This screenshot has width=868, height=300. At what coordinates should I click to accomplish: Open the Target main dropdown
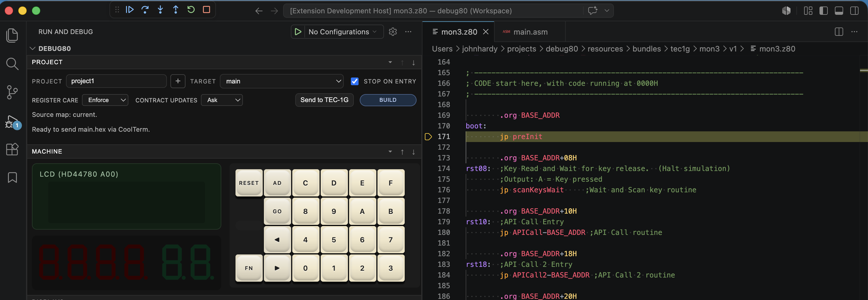click(282, 81)
